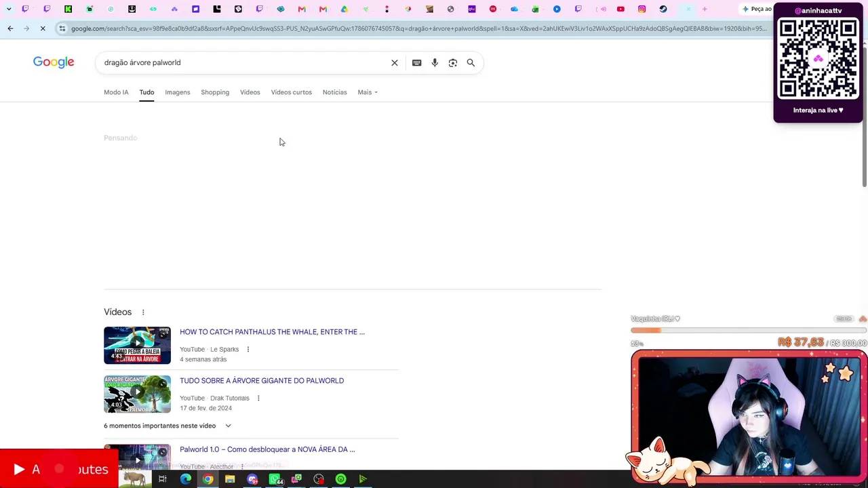Switch to the Steam browser tab
Image resolution: width=868 pixels, height=488 pixels.
point(663,9)
